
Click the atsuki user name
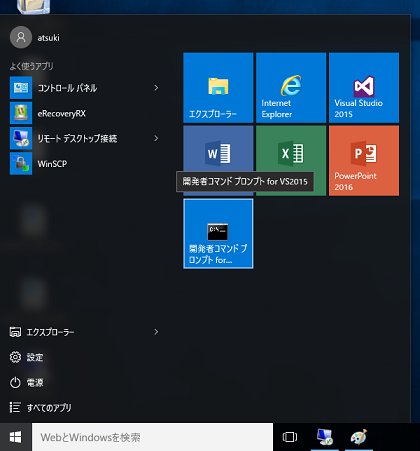48,38
